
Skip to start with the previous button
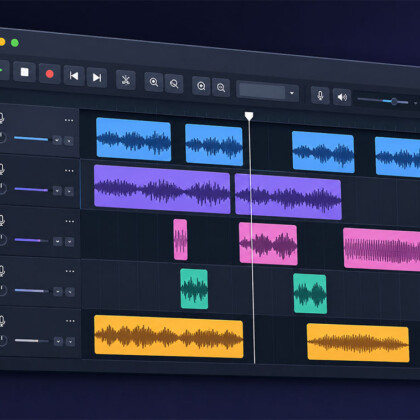point(74,76)
